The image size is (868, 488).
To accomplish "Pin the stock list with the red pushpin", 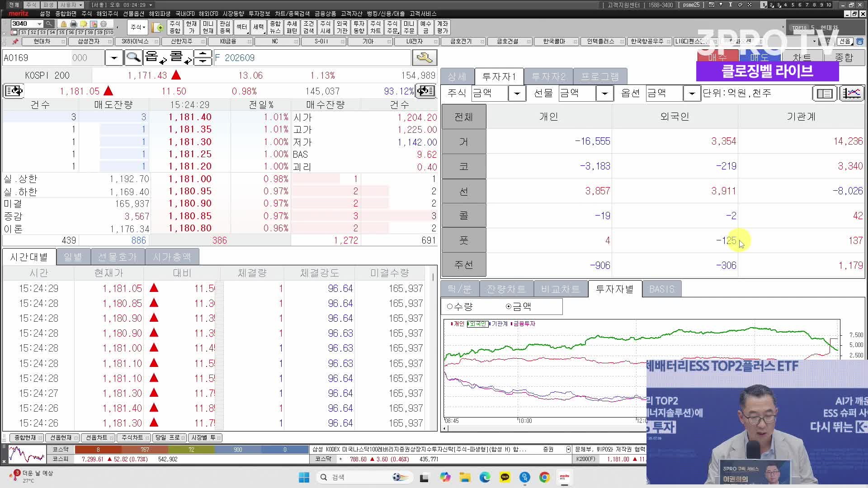I will pyautogui.click(x=15, y=42).
